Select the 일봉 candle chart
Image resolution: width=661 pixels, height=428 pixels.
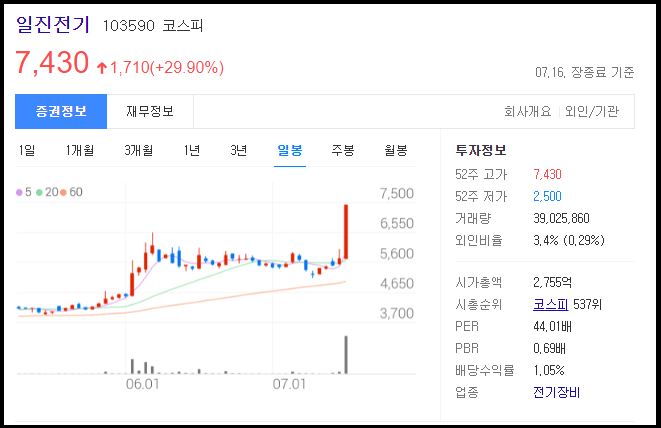click(290, 150)
